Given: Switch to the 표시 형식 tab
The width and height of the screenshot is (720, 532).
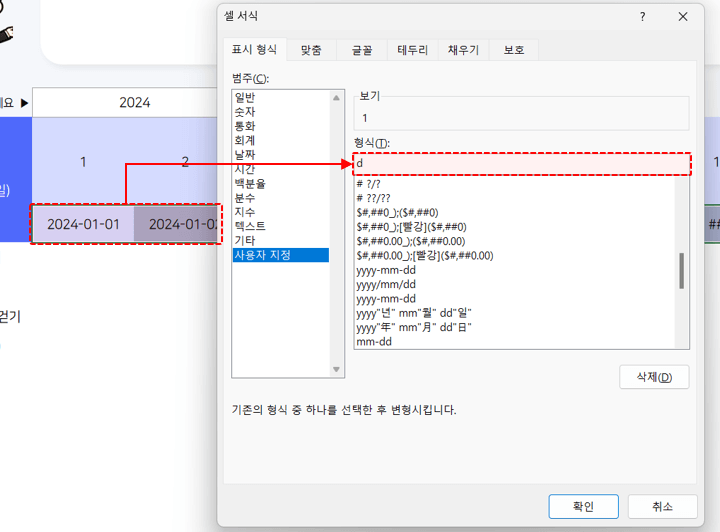Looking at the screenshot, I should coord(254,50).
